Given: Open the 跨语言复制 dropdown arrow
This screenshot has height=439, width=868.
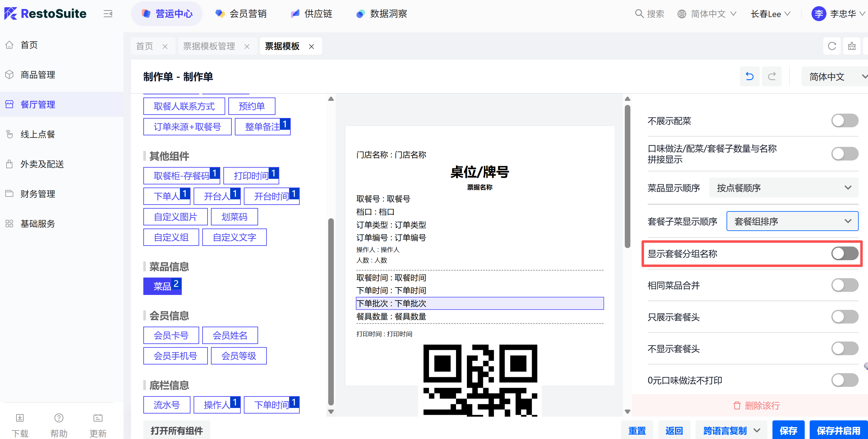Looking at the screenshot, I should (757, 430).
